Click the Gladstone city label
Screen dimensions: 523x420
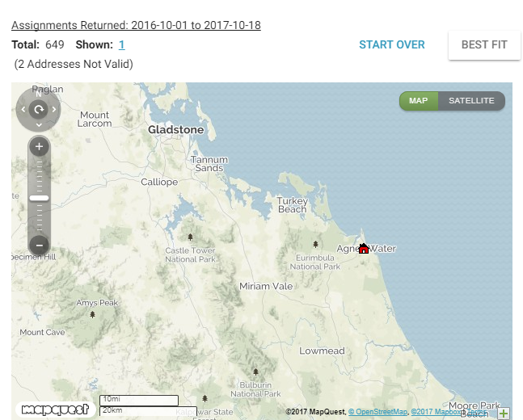[x=175, y=129]
